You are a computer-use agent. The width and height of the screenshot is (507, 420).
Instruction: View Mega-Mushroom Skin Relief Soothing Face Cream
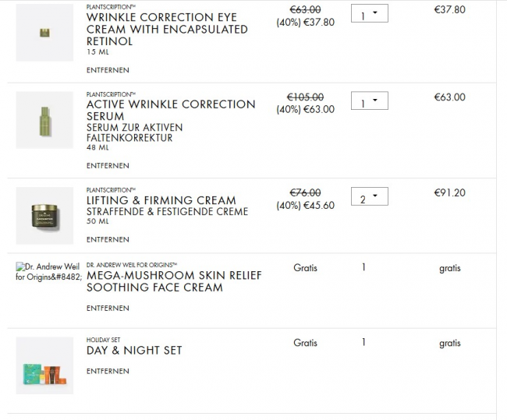point(174,281)
